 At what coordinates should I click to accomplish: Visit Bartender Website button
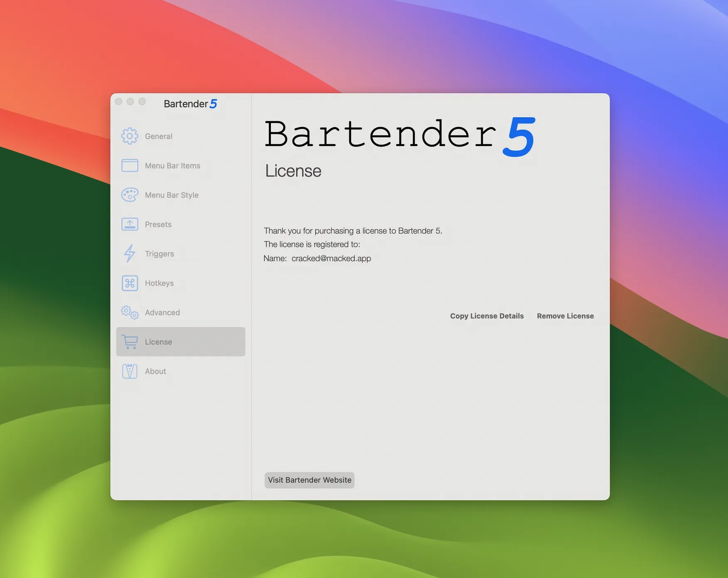point(310,480)
